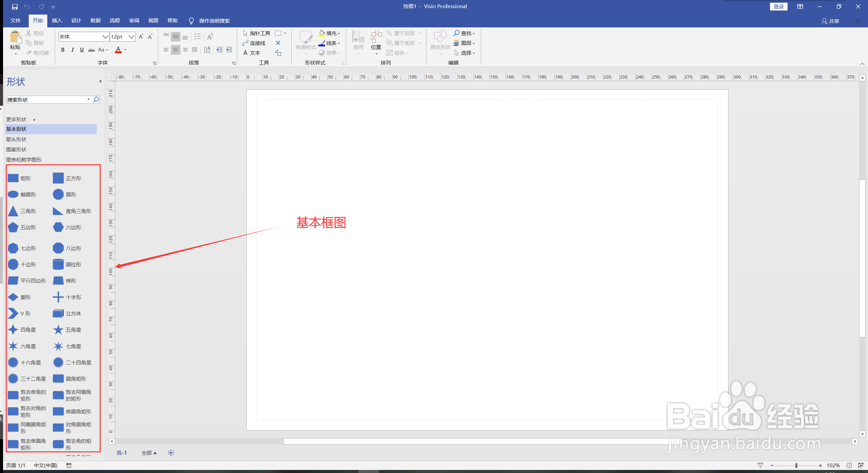Open the 12pt font size dropdown

(x=131, y=37)
